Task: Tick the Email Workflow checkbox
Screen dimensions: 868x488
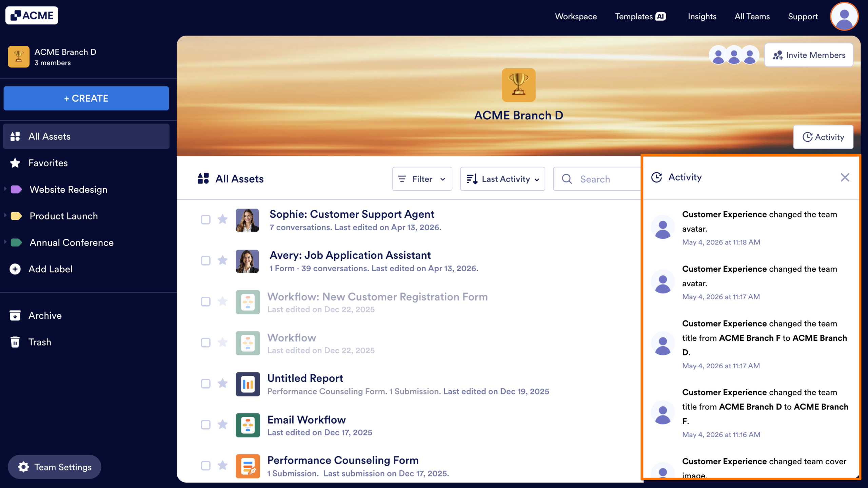Action: point(205,425)
